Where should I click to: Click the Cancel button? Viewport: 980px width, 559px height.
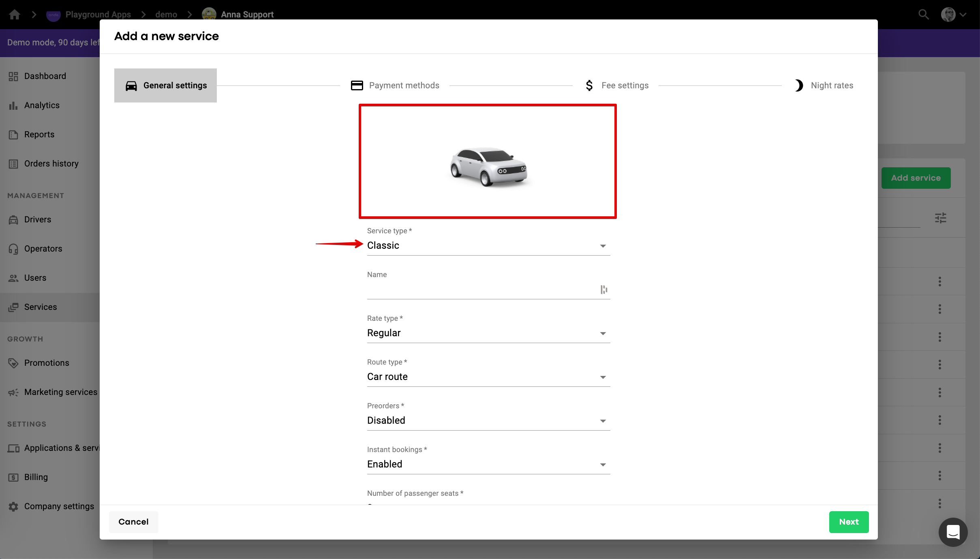tap(133, 522)
